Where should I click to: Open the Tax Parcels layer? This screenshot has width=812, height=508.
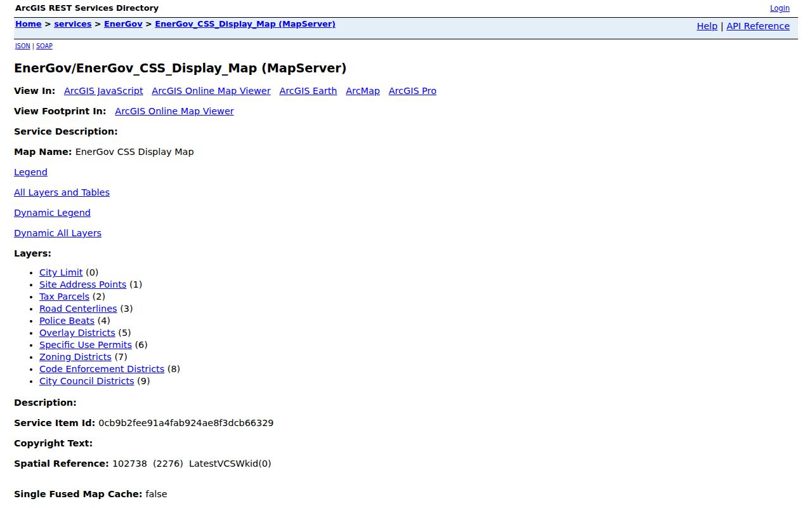pos(64,297)
